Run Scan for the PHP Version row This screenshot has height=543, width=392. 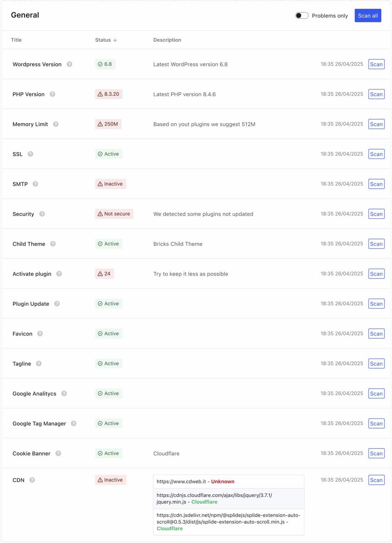pos(376,94)
